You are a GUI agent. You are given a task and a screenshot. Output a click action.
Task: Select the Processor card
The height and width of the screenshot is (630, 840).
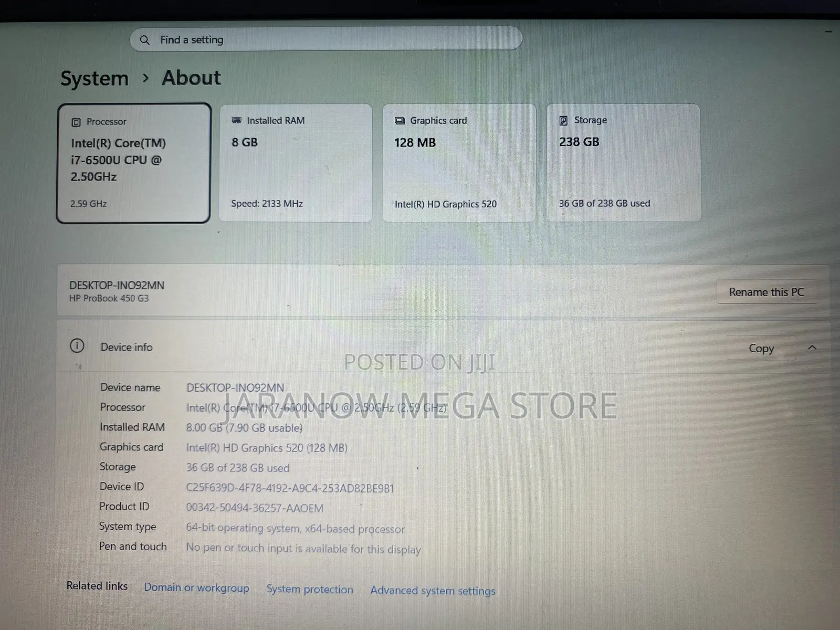[134, 163]
